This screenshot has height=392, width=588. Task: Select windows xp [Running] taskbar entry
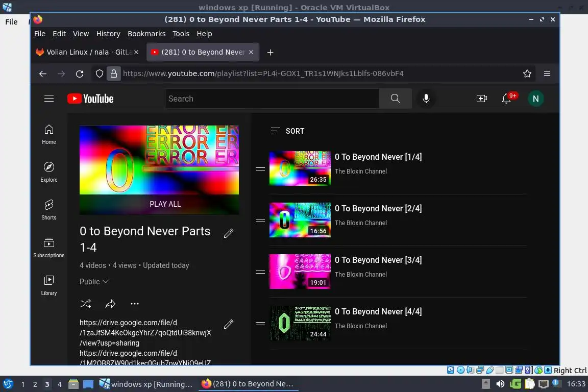[146, 384]
